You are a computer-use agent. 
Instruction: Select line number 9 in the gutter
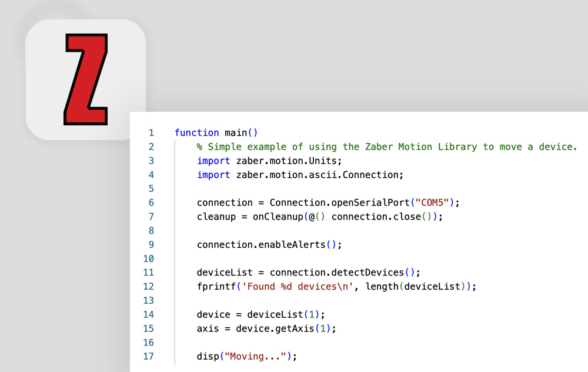pyautogui.click(x=151, y=245)
